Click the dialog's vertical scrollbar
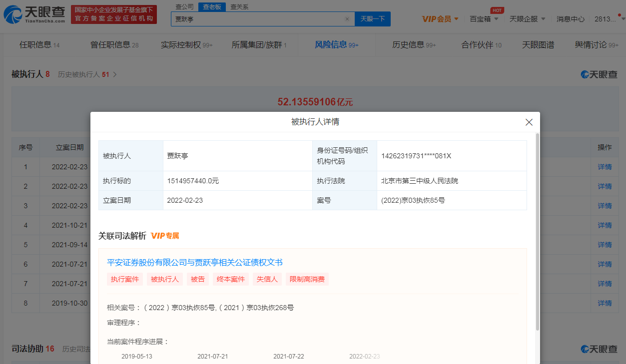 (x=537, y=230)
